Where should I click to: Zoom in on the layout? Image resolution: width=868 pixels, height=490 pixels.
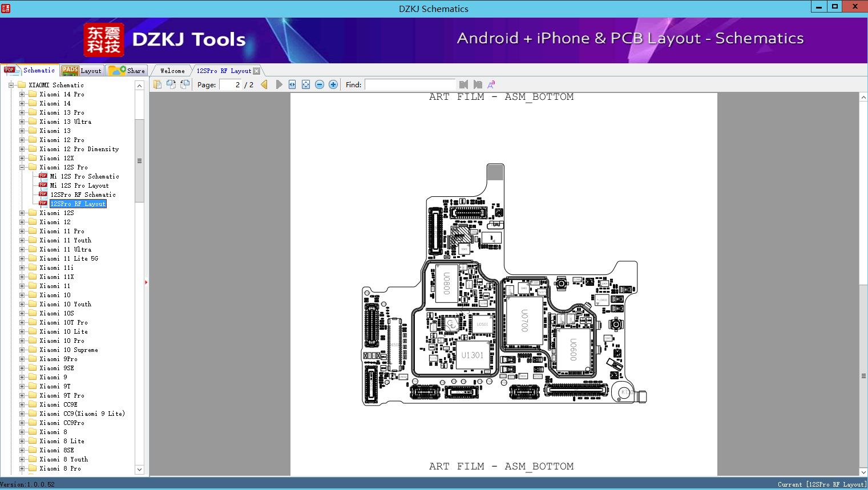333,84
